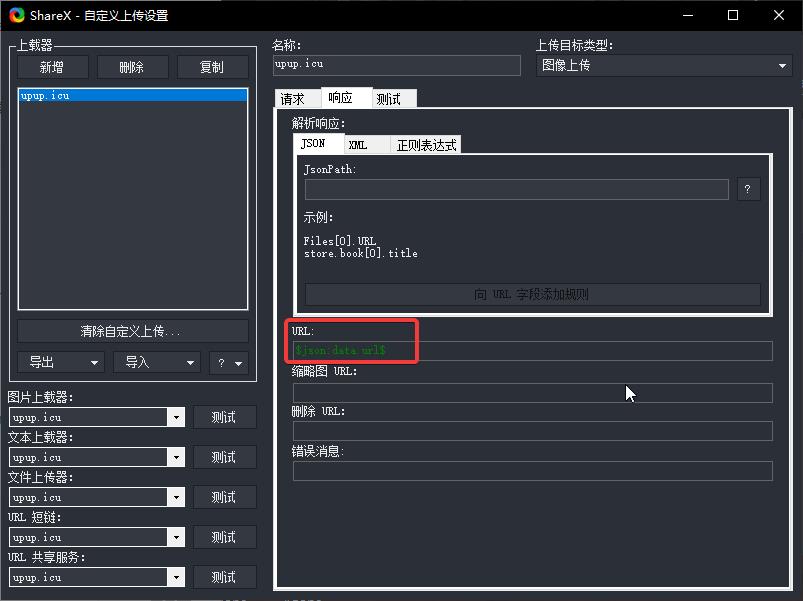Open the 导出 dropdown button
Viewport: 803px width, 601px height.
coord(61,362)
